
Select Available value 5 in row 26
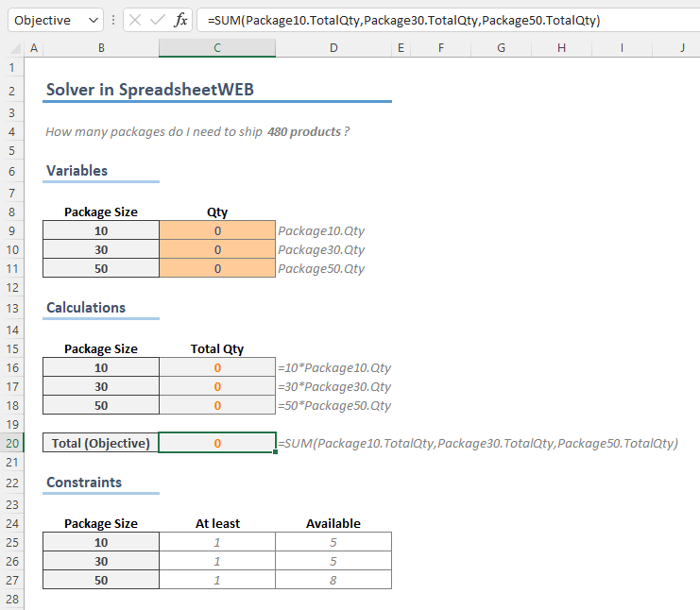click(x=333, y=561)
